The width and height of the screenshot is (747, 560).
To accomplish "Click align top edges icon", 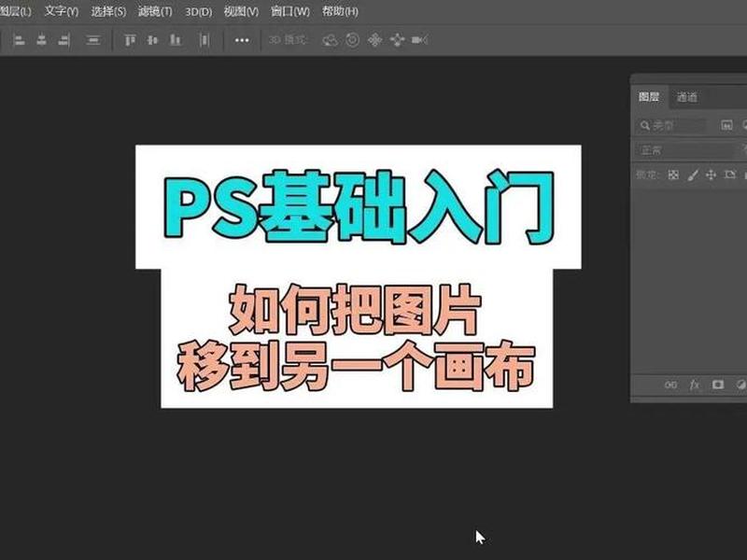I will 130,40.
